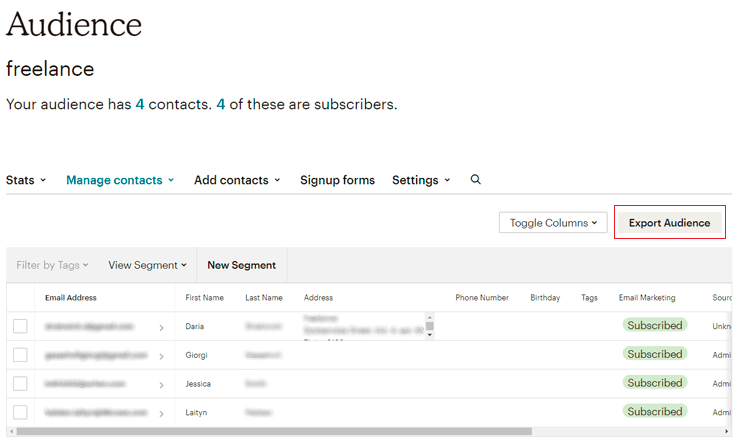Open Jessica's contact row arrow
This screenshot has width=750, height=446.
click(x=161, y=385)
